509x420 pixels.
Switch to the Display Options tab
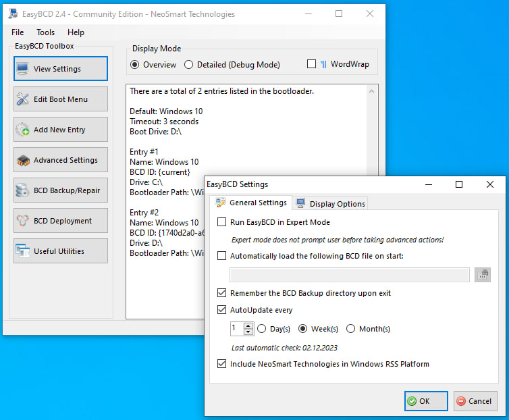point(330,204)
